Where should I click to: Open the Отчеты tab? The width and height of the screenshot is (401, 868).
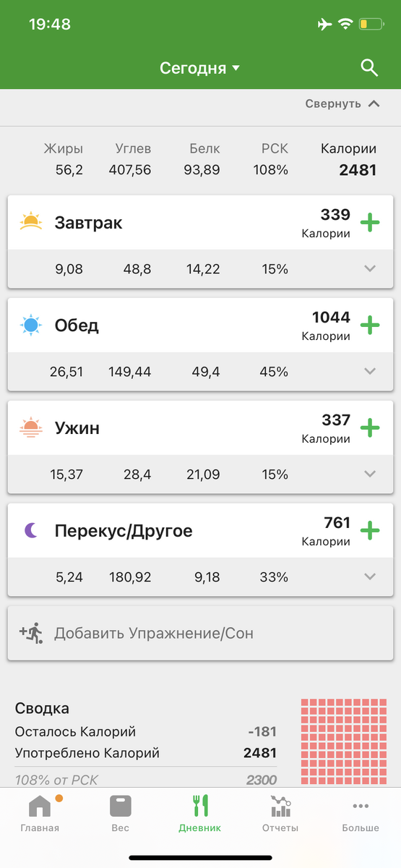click(280, 814)
